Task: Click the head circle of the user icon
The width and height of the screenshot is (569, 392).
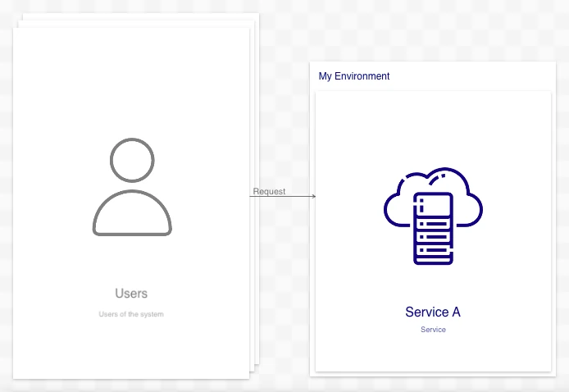Action: [x=132, y=160]
